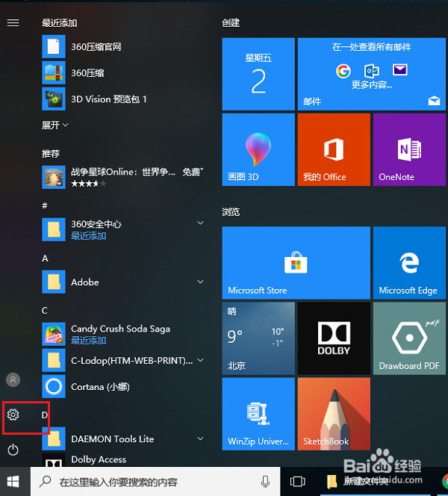Click the C alphabet header
The height and width of the screenshot is (496, 448).
click(x=45, y=310)
